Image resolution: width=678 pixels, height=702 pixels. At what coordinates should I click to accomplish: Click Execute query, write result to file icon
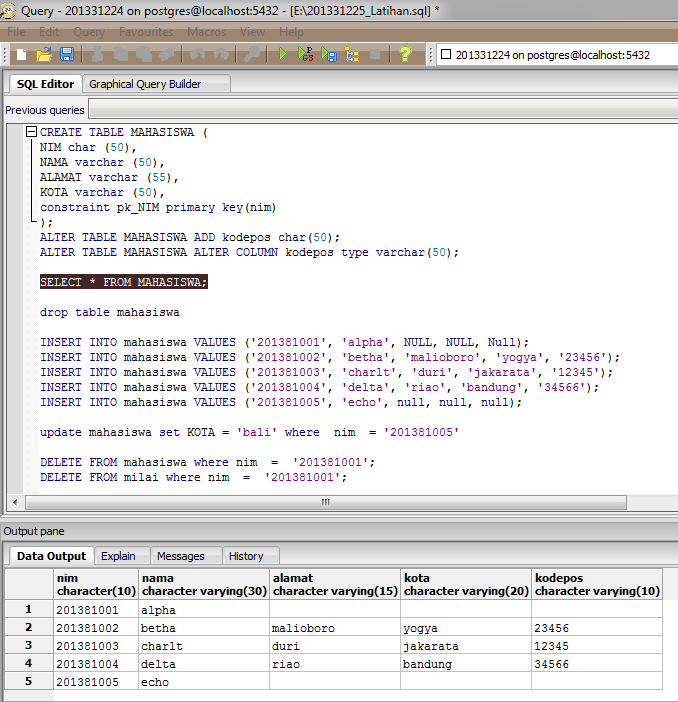pyautogui.click(x=329, y=55)
